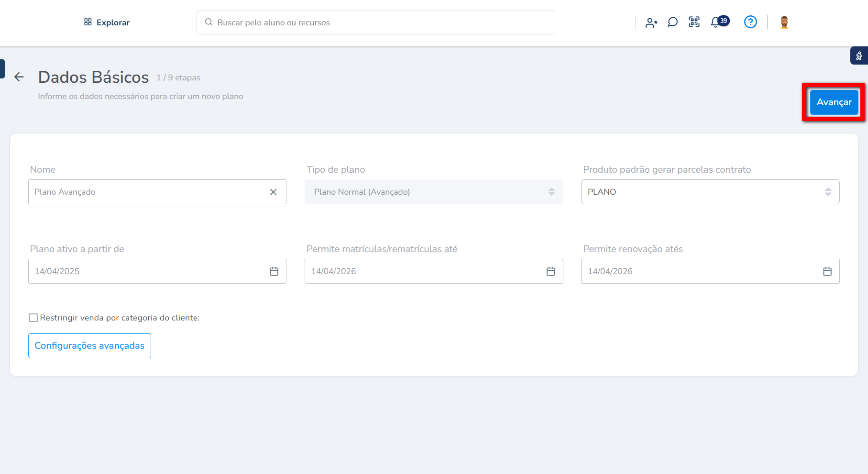Open the user profile avatar
This screenshot has width=868, height=474.
(784, 22)
